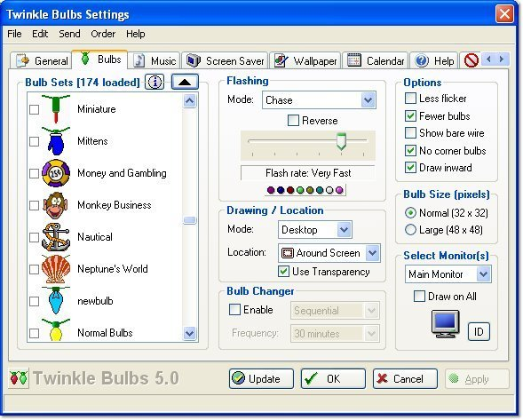Enable the Money and Gambling checkbox
The image size is (523, 420).
point(34,173)
